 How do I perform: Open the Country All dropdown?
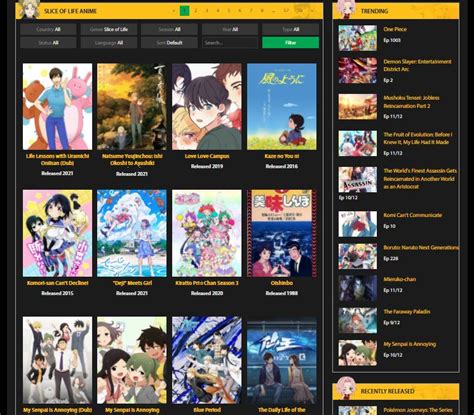tap(48, 29)
